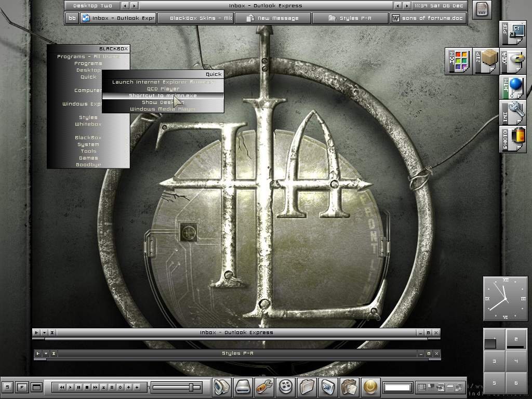Switch to workspace 3 in the pager

point(495,361)
